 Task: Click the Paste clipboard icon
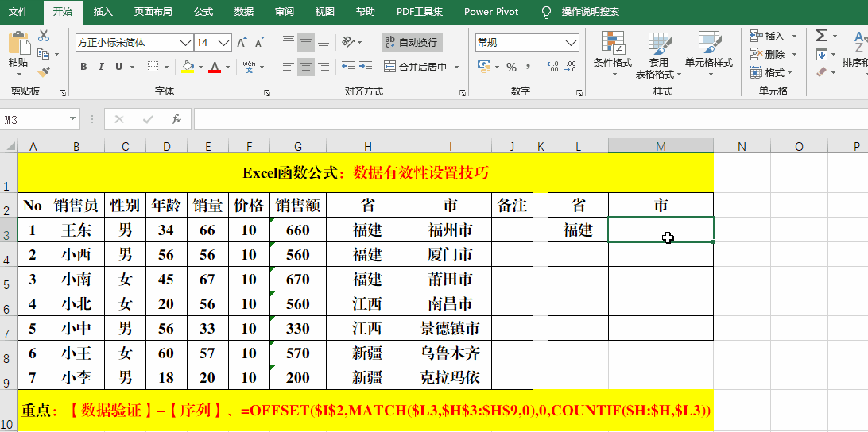(x=18, y=43)
